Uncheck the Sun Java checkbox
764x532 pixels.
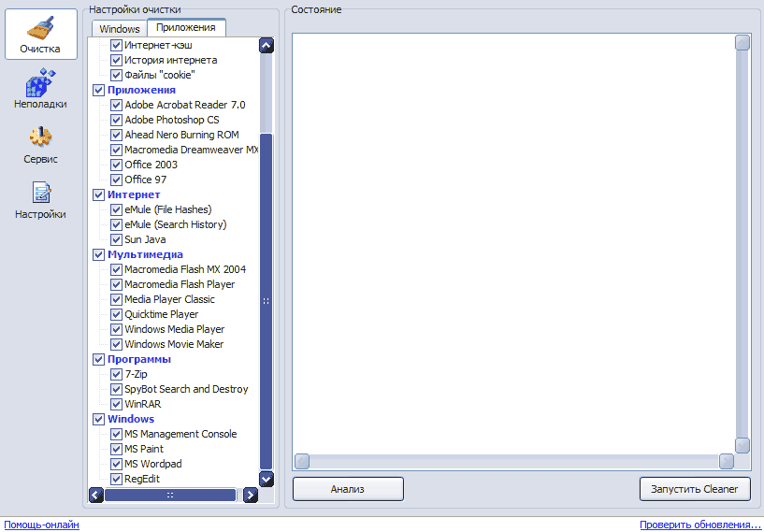click(116, 239)
